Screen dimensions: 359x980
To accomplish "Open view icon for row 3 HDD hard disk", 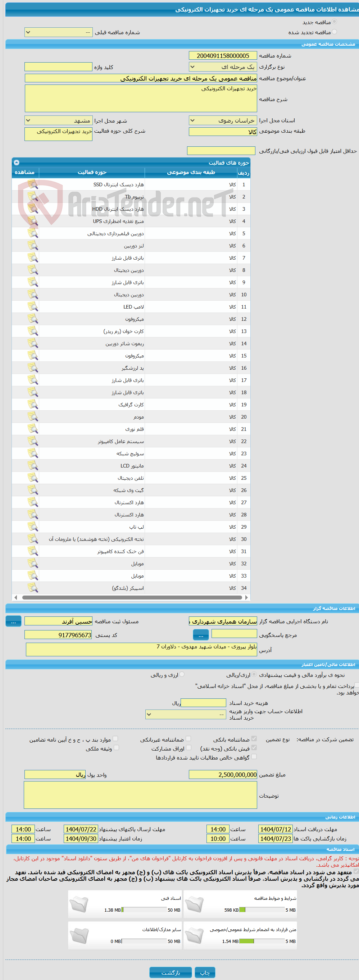I will 33,209.
